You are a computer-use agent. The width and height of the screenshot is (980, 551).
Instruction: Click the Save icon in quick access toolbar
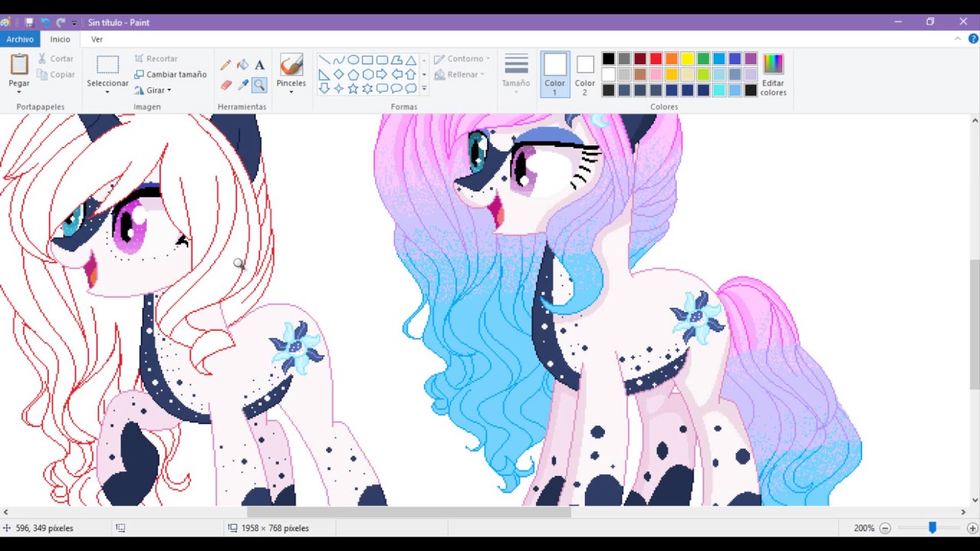click(x=29, y=22)
